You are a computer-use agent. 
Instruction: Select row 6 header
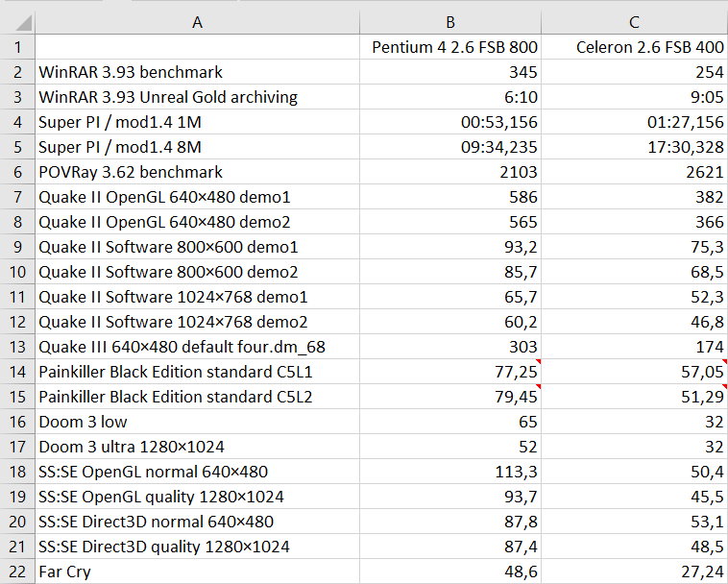point(17,172)
